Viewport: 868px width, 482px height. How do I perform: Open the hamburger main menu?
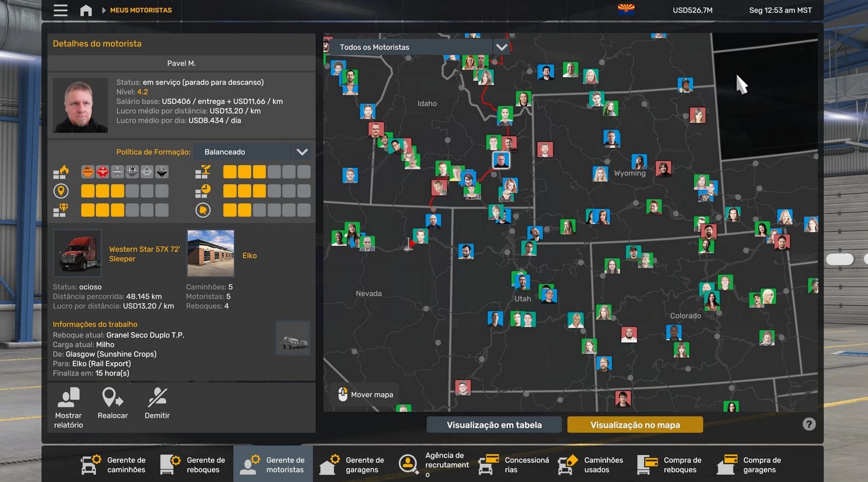[60, 10]
